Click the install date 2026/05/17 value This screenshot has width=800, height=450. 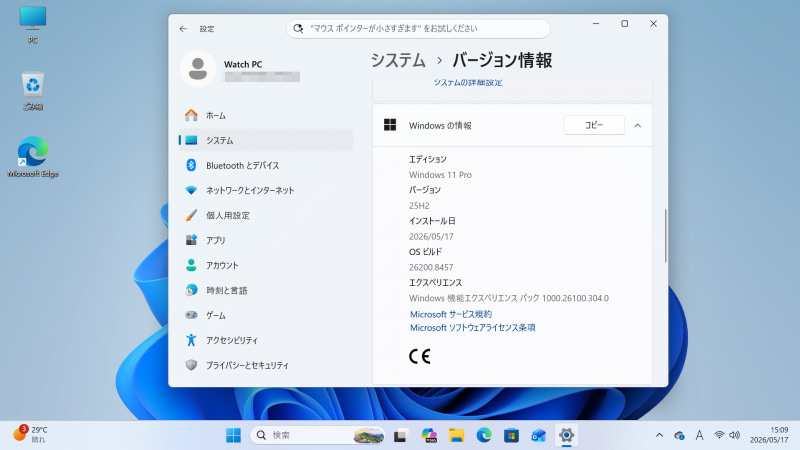pyautogui.click(x=431, y=237)
